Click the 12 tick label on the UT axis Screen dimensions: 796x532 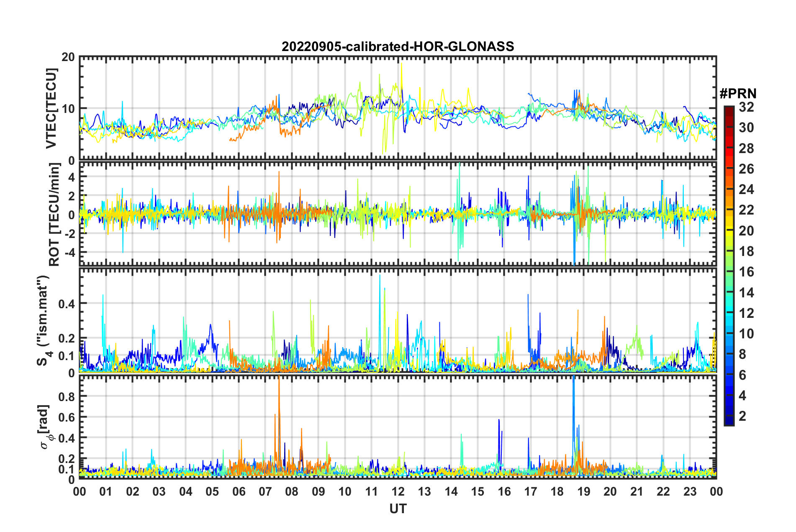coord(398,491)
